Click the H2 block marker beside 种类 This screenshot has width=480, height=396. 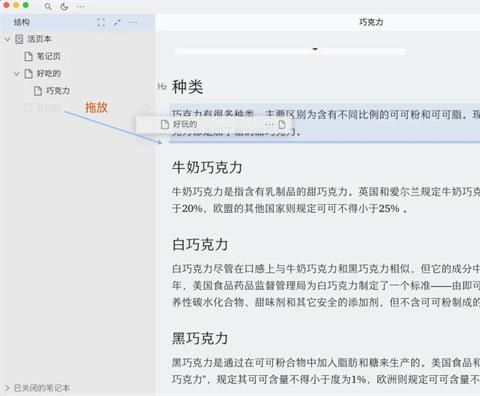pos(162,87)
